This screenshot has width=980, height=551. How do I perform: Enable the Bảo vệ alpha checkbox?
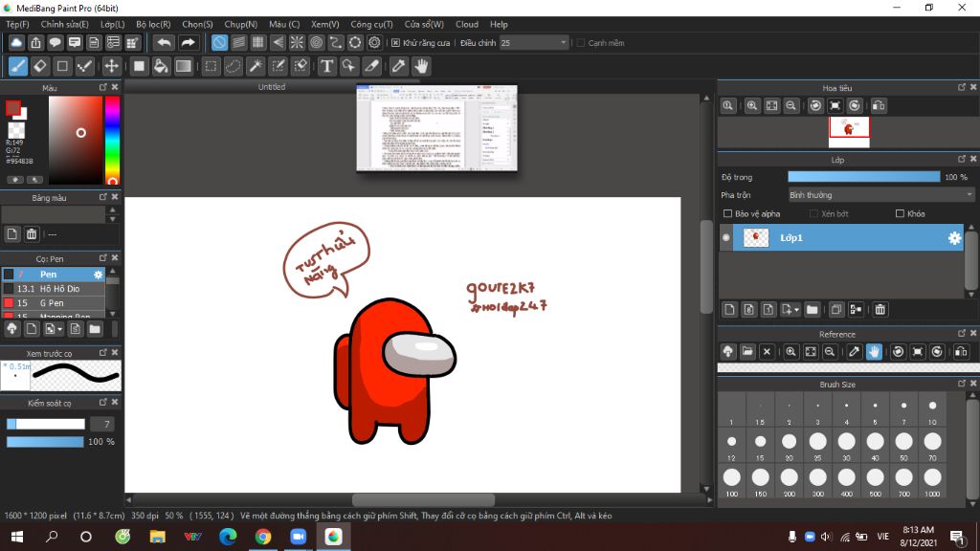(728, 213)
